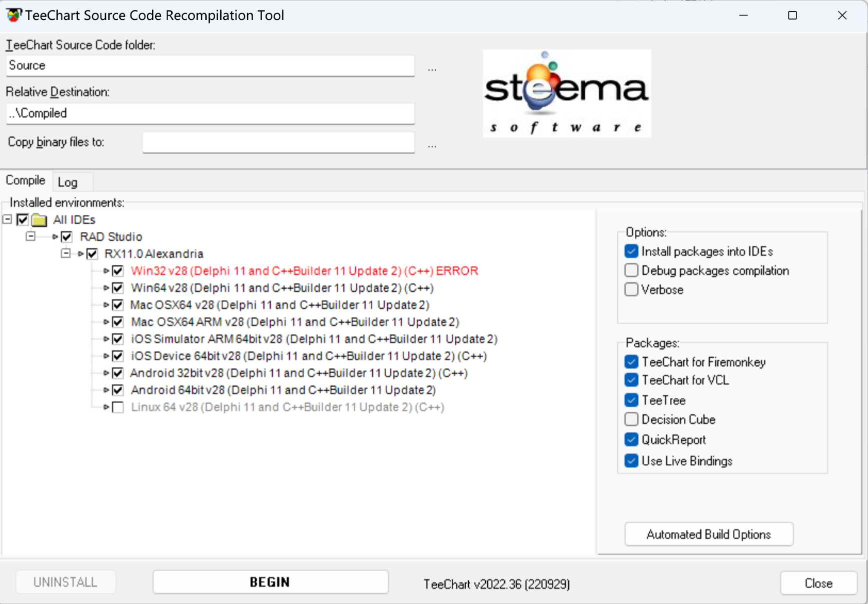Collapse the RAD Studio tree node
The width and height of the screenshot is (868, 604).
tap(31, 236)
